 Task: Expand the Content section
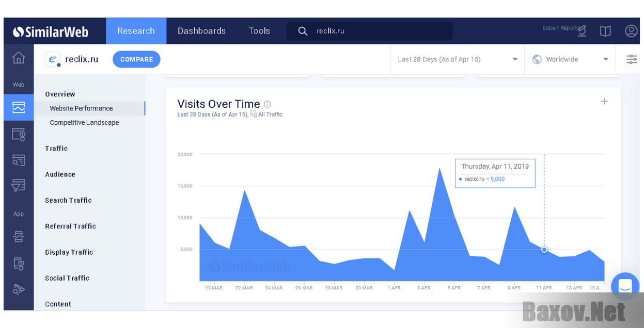coord(58,304)
